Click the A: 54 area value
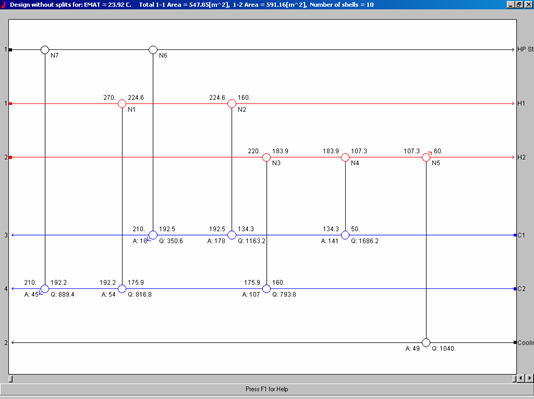Image resolution: width=534 pixels, height=399 pixels. (x=108, y=294)
